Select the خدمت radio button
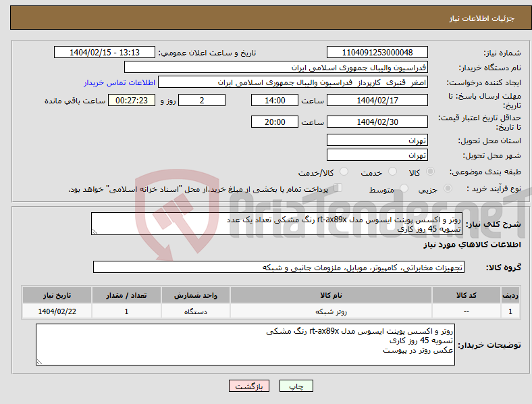Image resolution: width=532 pixels, height=404 pixels. click(392, 172)
